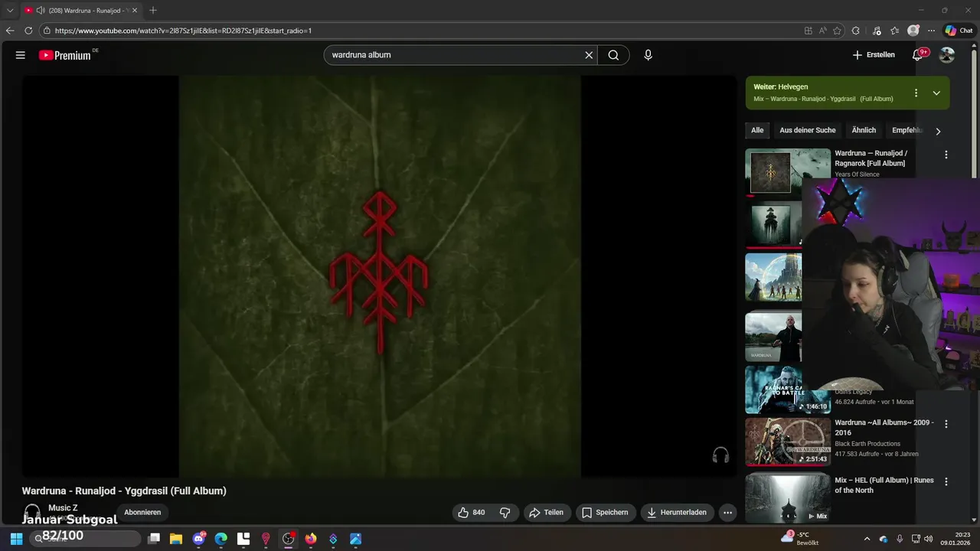
Task: Open Wardruna All Albums 2009-2016 thumbnail
Action: [788, 442]
